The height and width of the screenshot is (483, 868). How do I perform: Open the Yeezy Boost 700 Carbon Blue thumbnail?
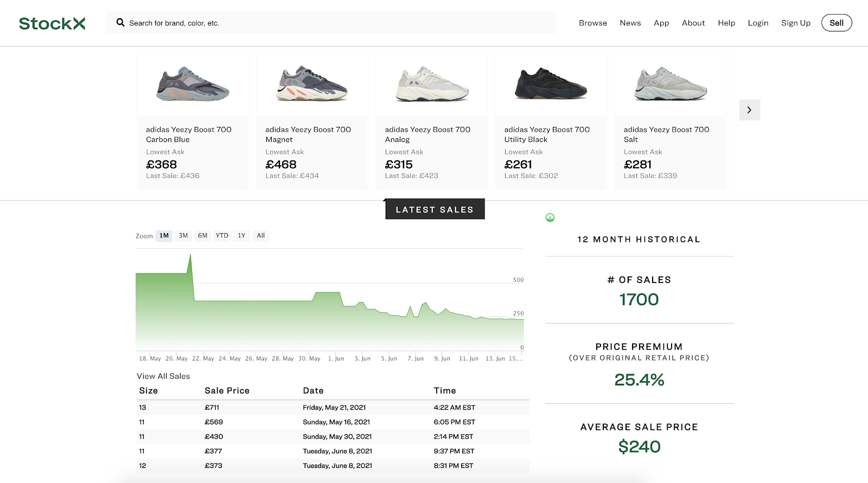click(193, 84)
